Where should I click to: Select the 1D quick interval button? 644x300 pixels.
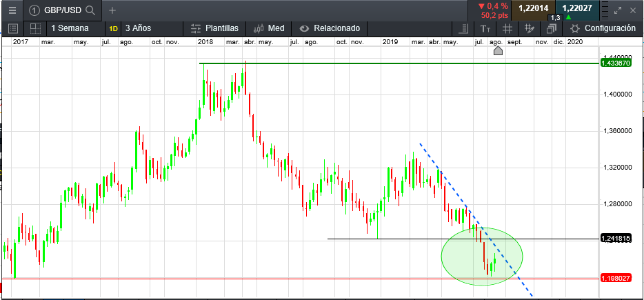113,29
